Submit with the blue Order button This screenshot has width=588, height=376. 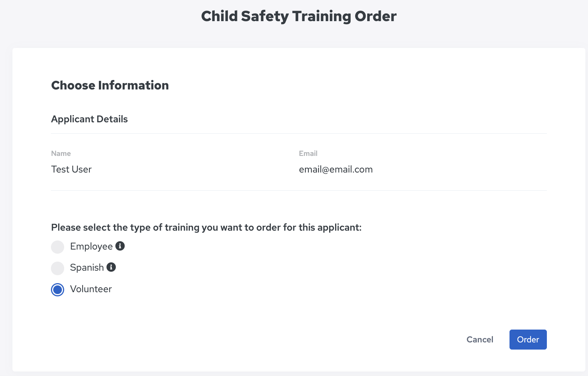pyautogui.click(x=528, y=339)
